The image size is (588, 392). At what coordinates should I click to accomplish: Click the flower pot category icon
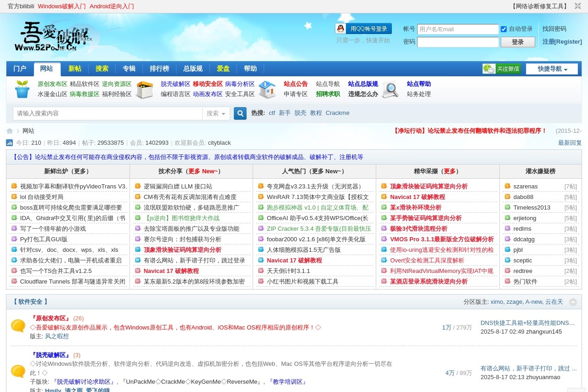click(x=22, y=89)
